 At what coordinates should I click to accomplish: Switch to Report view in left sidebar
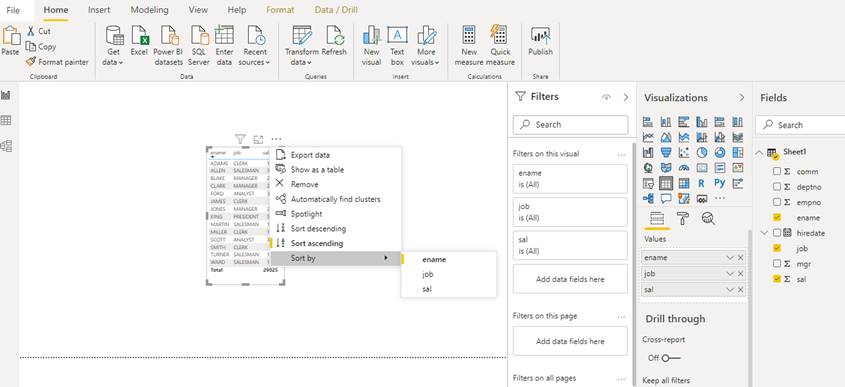click(x=6, y=95)
